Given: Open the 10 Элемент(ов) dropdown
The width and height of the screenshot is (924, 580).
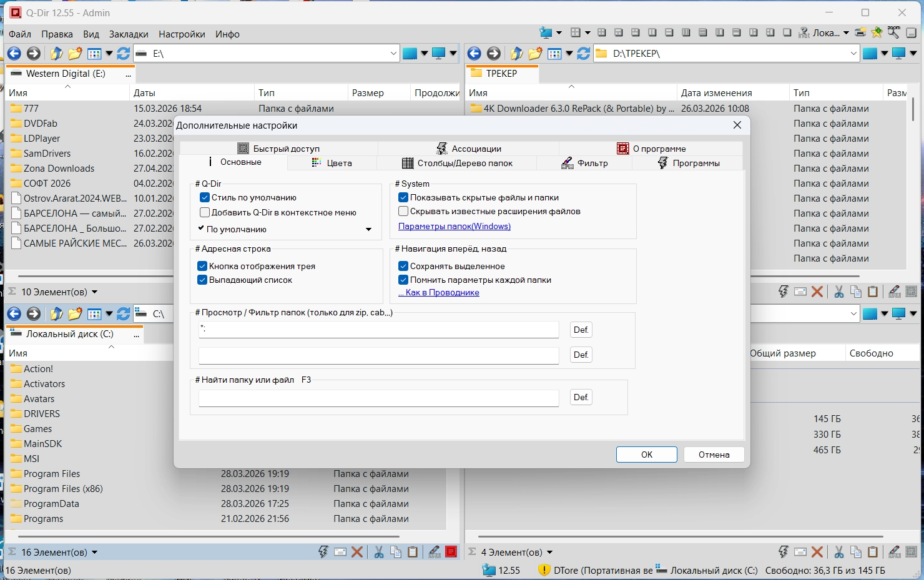Looking at the screenshot, I should tap(95, 292).
